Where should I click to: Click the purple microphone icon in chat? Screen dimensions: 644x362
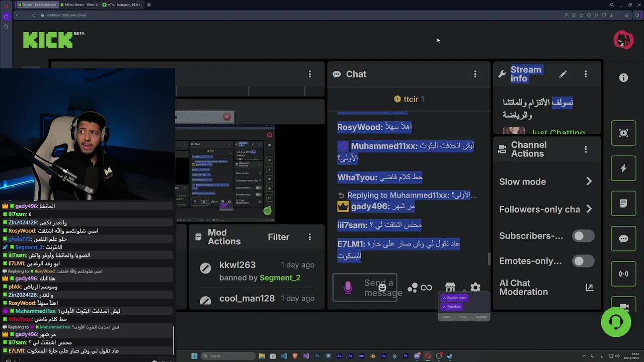pyautogui.click(x=348, y=287)
